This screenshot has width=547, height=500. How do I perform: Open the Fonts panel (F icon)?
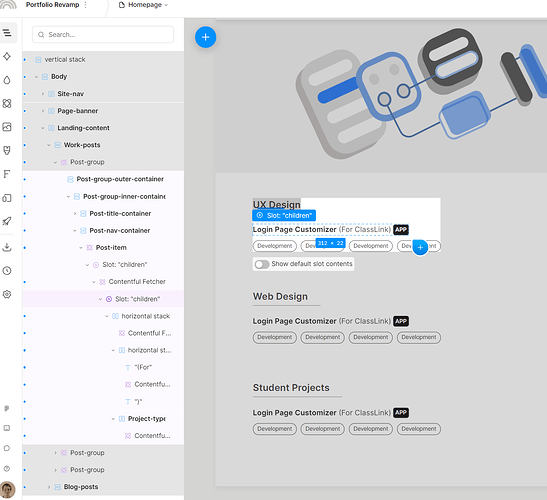coord(7,174)
